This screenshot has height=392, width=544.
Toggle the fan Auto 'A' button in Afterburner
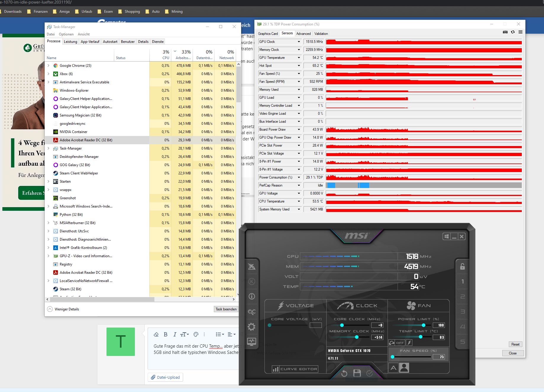[393, 368]
